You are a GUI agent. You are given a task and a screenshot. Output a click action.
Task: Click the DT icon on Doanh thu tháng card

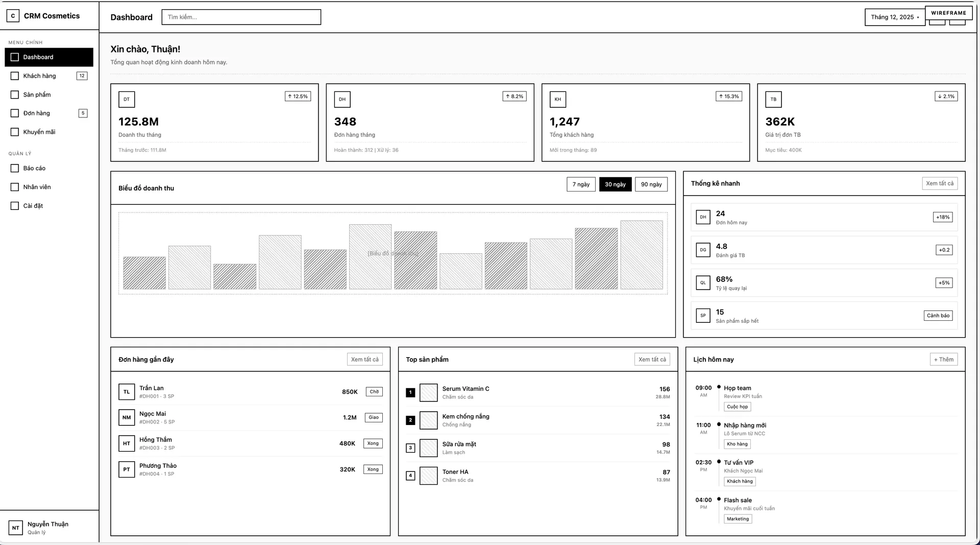click(126, 99)
